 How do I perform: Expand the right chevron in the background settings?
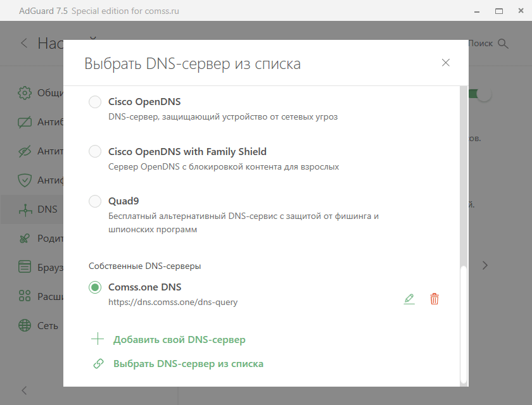485,265
